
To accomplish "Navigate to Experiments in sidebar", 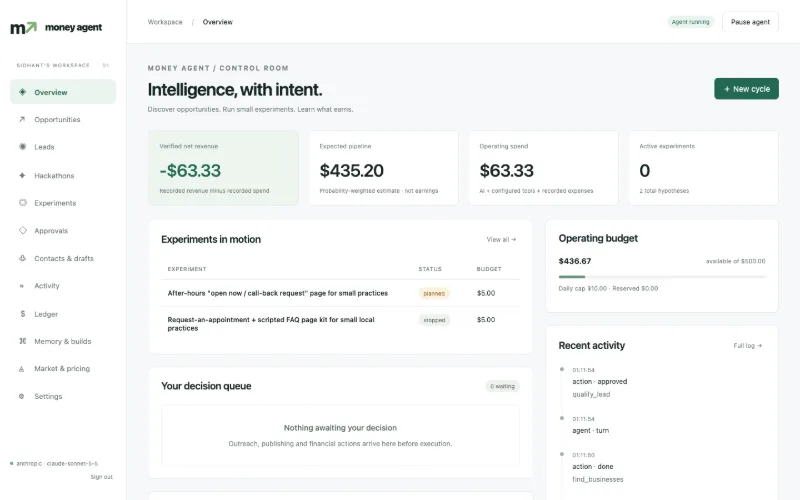I will click(x=63, y=203).
